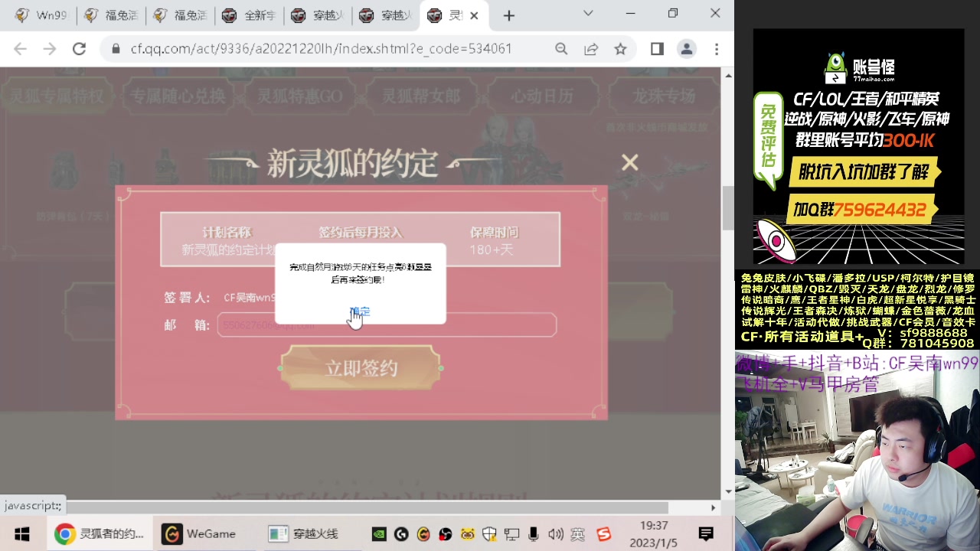The width and height of the screenshot is (980, 551).
Task: Close the 新灵狐的约定 dialog with X
Action: tap(629, 162)
